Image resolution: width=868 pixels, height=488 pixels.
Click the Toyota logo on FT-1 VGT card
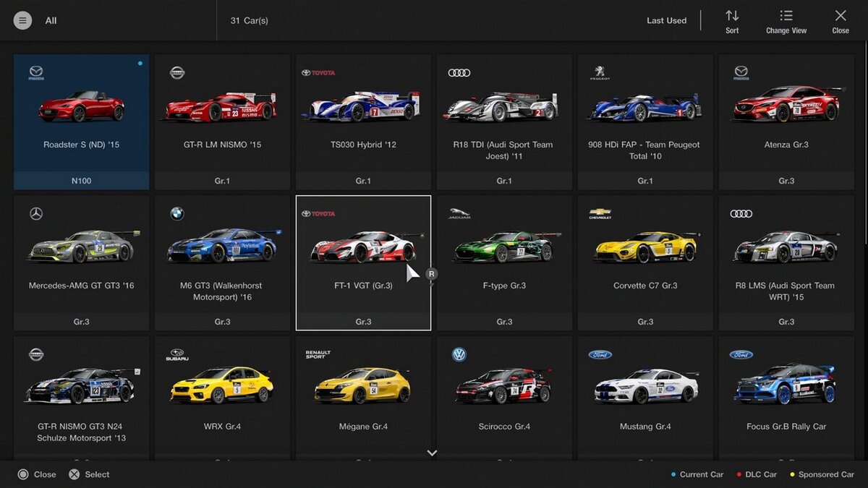pos(318,213)
